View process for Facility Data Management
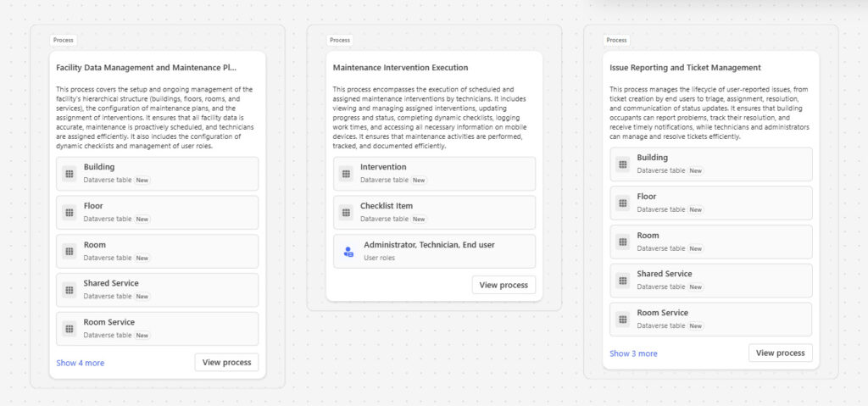 pyautogui.click(x=226, y=363)
